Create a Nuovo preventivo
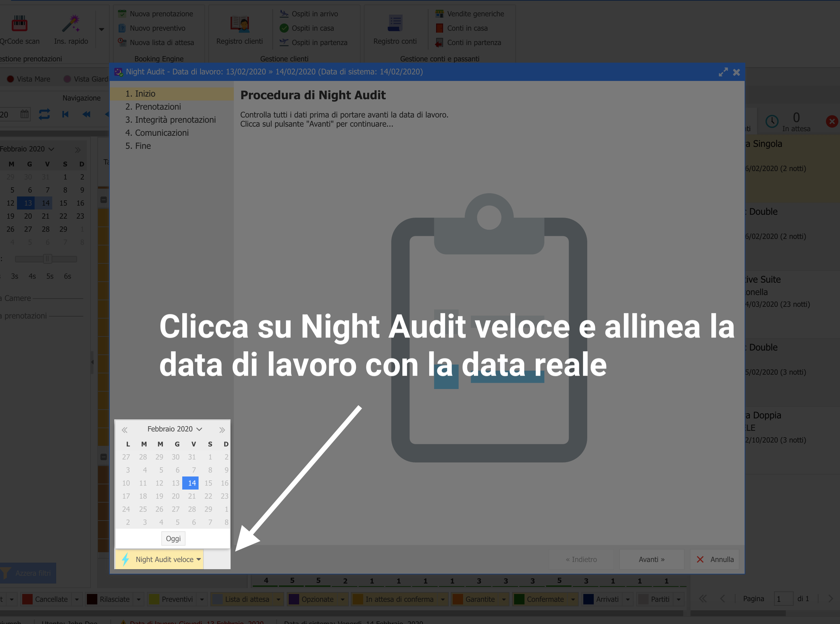The width and height of the screenshot is (840, 624). tap(152, 28)
